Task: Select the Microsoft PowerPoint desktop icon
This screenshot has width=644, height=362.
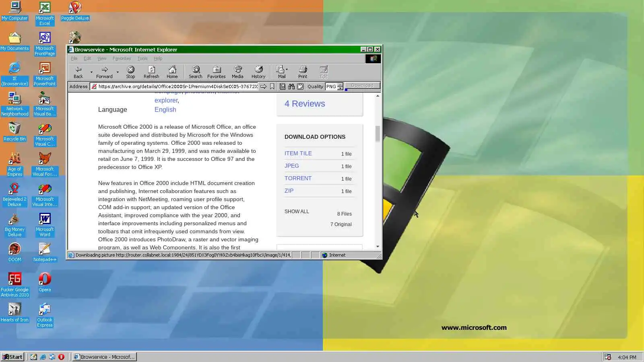Action: click(45, 74)
